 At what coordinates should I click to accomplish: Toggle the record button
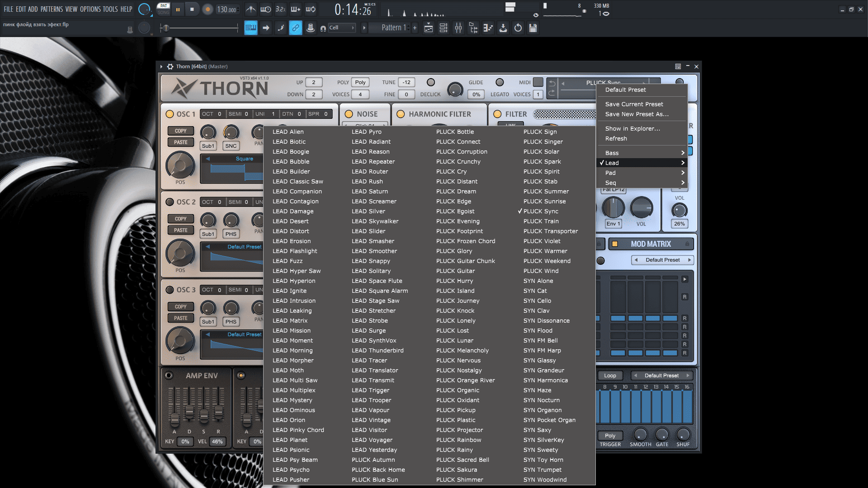coord(208,9)
